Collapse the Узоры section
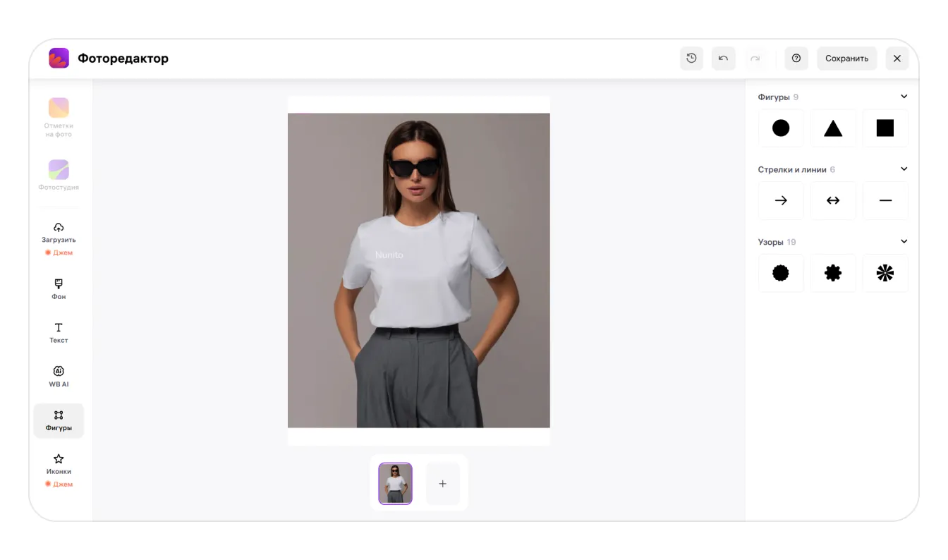This screenshot has height=560, width=948. [x=904, y=242]
